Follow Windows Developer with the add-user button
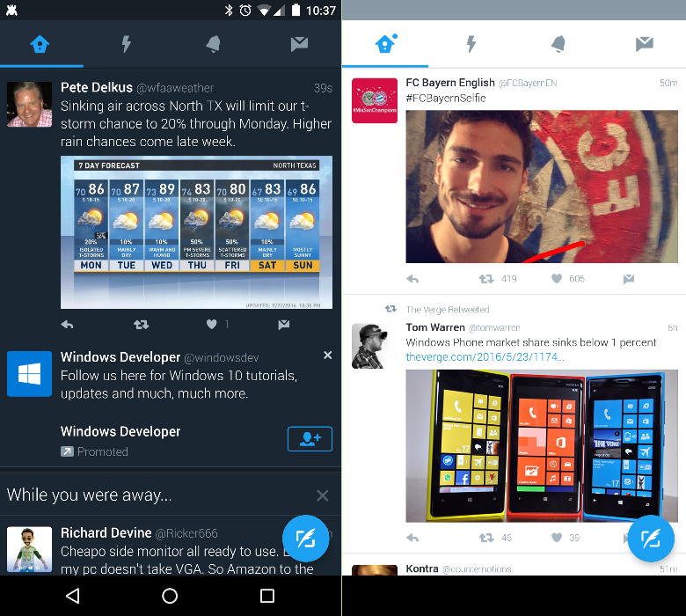 pos(310,439)
